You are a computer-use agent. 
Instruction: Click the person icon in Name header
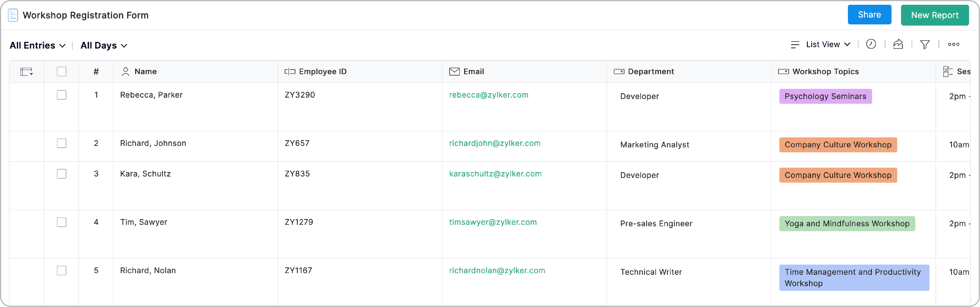pos(125,72)
